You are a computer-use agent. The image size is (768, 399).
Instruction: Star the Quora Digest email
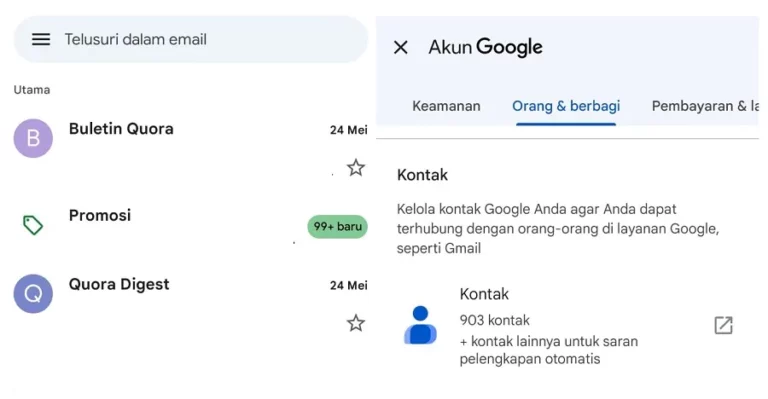pos(356,323)
